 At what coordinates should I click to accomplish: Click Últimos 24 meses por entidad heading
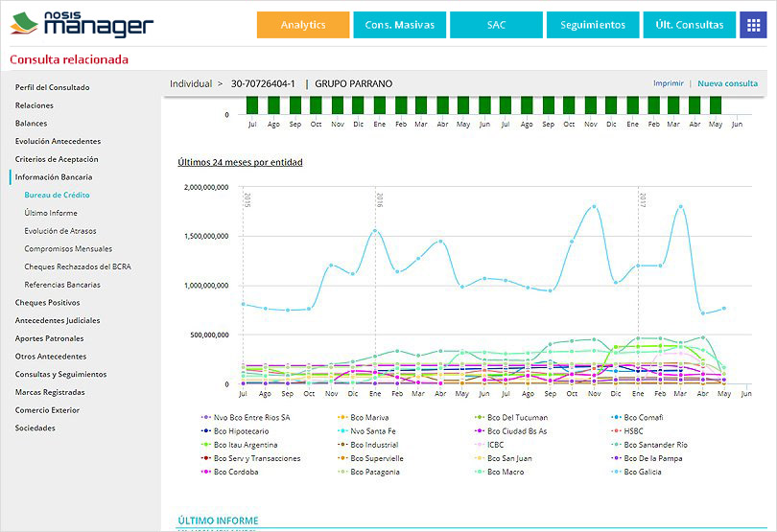click(240, 162)
